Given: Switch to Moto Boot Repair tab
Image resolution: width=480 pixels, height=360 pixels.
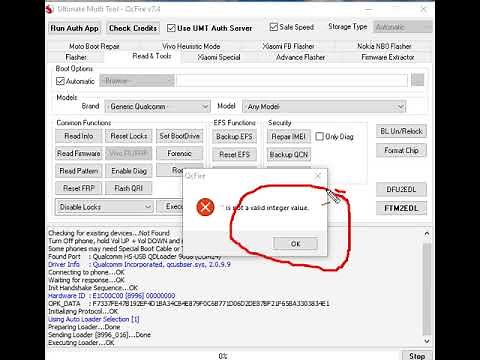Looking at the screenshot, I should 94,46.
